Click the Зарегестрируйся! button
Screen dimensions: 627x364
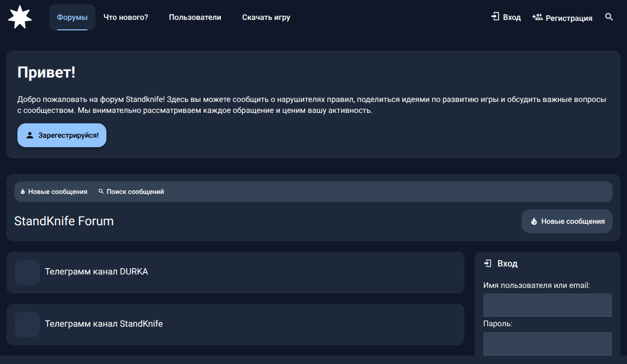pyautogui.click(x=62, y=135)
